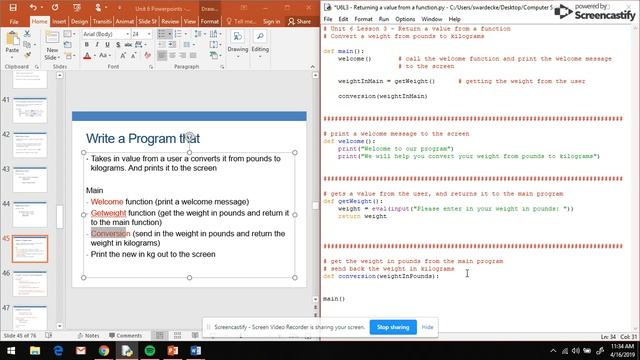Set paragraph alignment to left
Viewport: 640px width, 360px height.
[162, 55]
